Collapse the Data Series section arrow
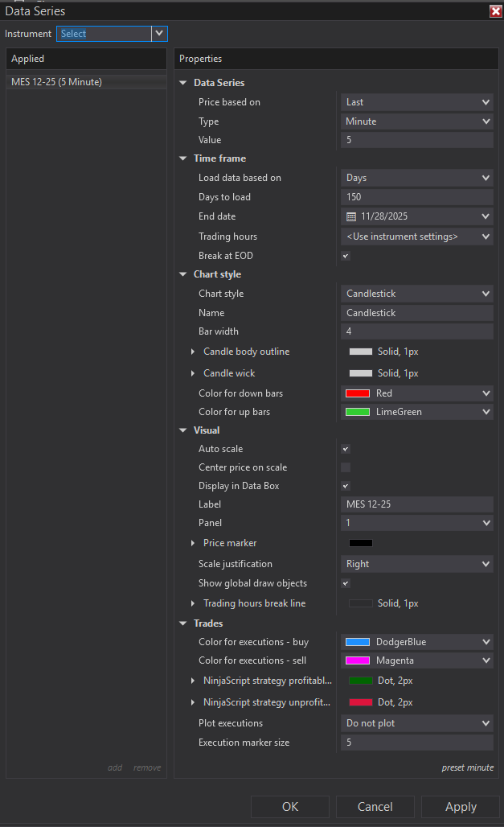Viewport: 504px width, 827px height. 183,83
